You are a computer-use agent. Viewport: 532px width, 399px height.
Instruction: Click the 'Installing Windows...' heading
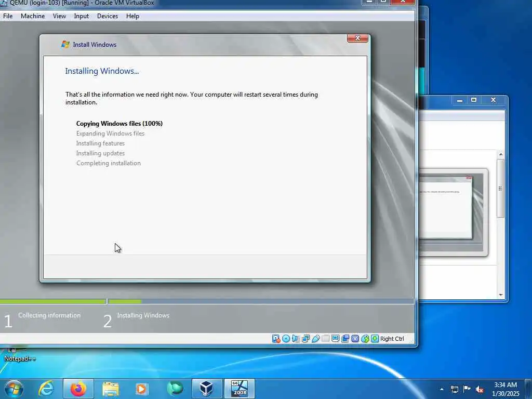coord(102,71)
